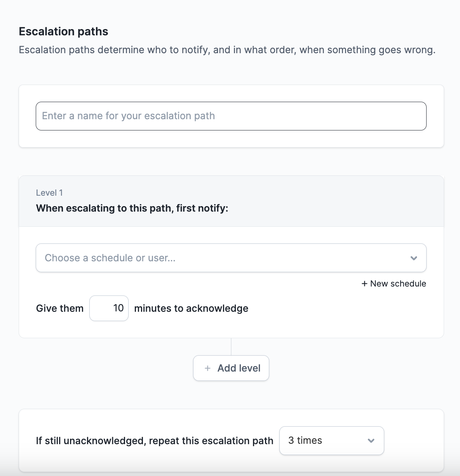Click the escalation paths description text
The width and height of the screenshot is (460, 476).
point(227,50)
